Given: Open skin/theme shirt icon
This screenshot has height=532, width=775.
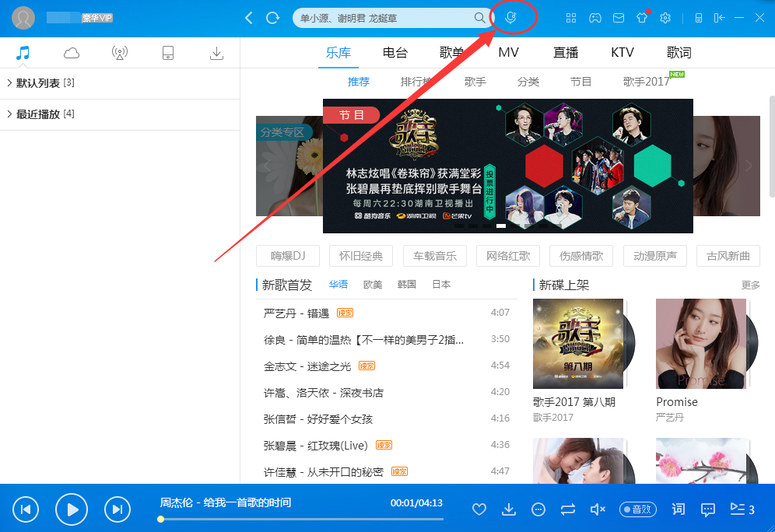Looking at the screenshot, I should tap(640, 16).
